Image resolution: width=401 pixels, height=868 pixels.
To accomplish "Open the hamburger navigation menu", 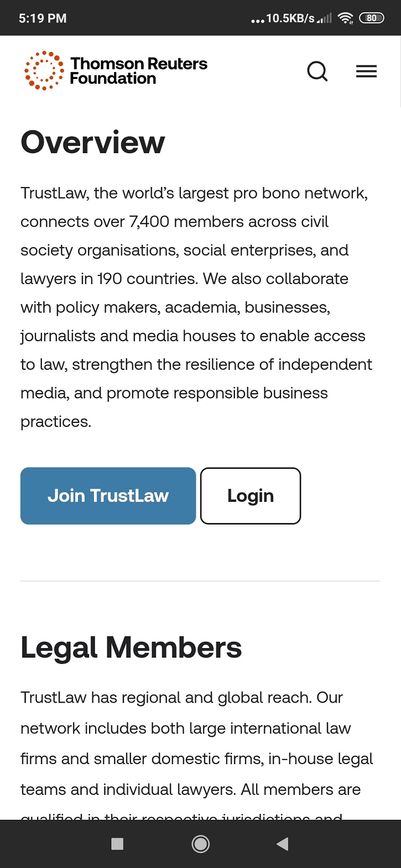I will (x=366, y=71).
